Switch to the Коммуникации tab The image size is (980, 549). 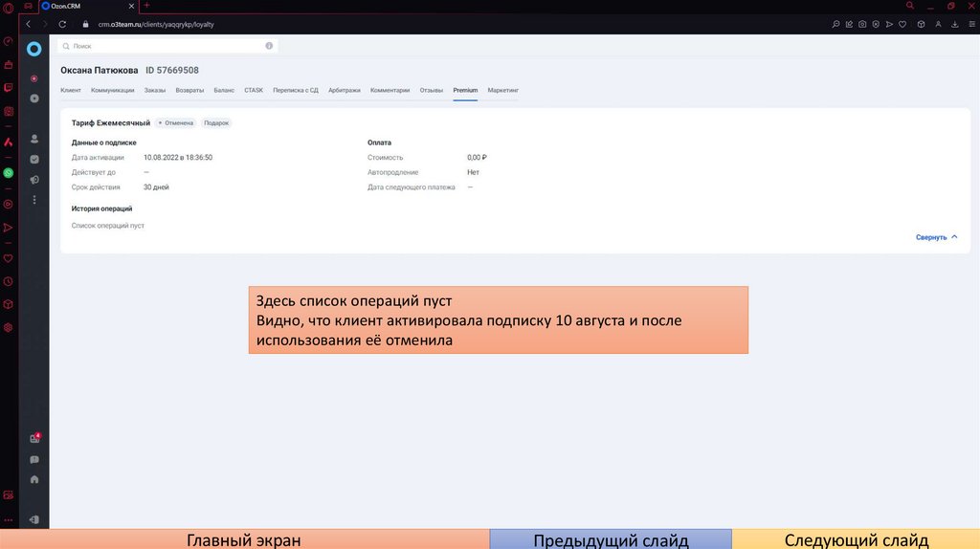pos(113,90)
